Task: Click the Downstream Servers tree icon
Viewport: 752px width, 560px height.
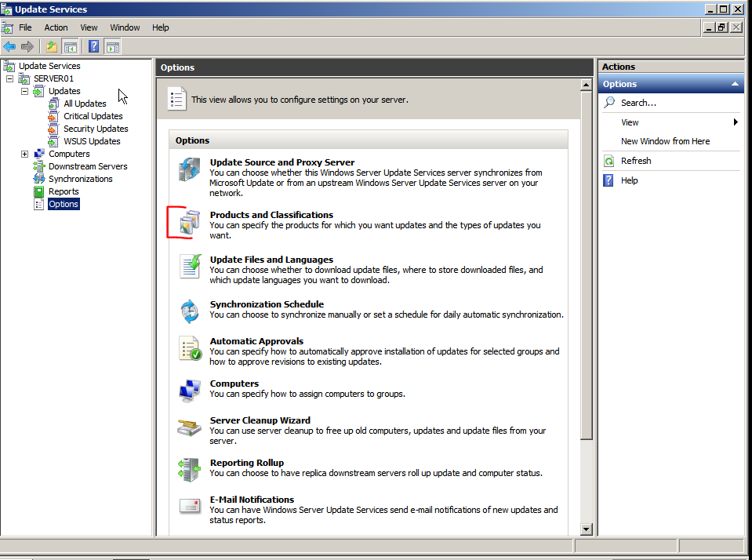Action: click(38, 166)
